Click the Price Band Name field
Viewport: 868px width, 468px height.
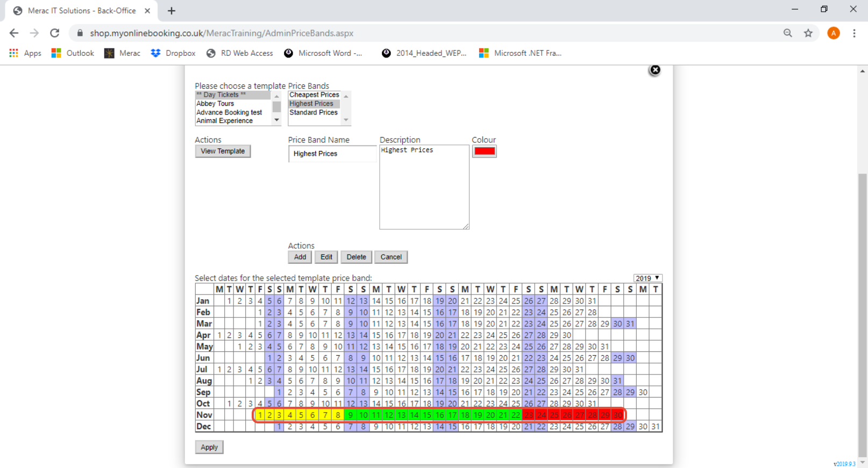pos(332,154)
